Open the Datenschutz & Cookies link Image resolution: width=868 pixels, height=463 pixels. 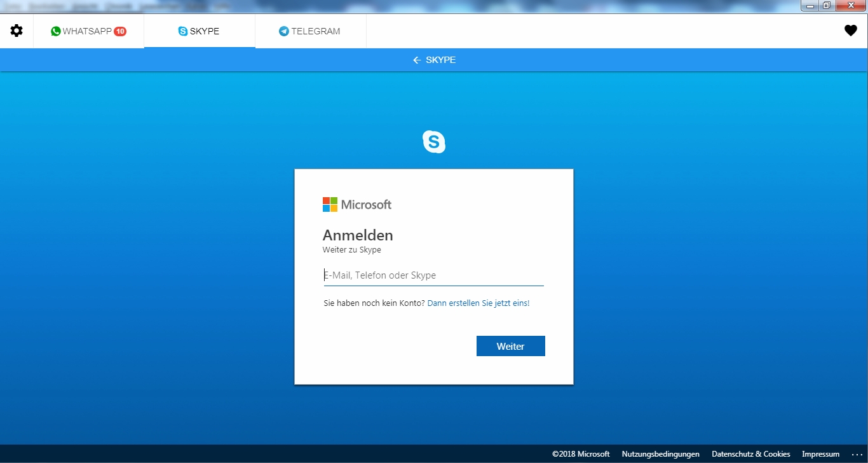tap(750, 454)
